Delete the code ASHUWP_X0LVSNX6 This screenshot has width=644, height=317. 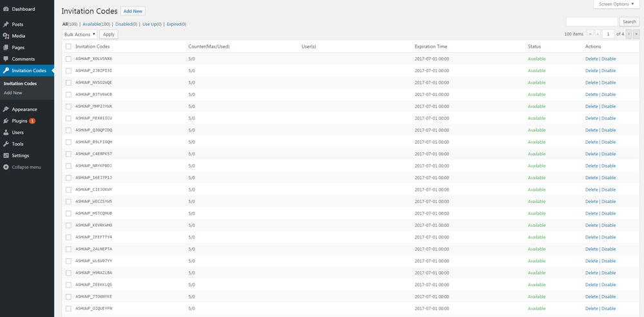click(591, 59)
